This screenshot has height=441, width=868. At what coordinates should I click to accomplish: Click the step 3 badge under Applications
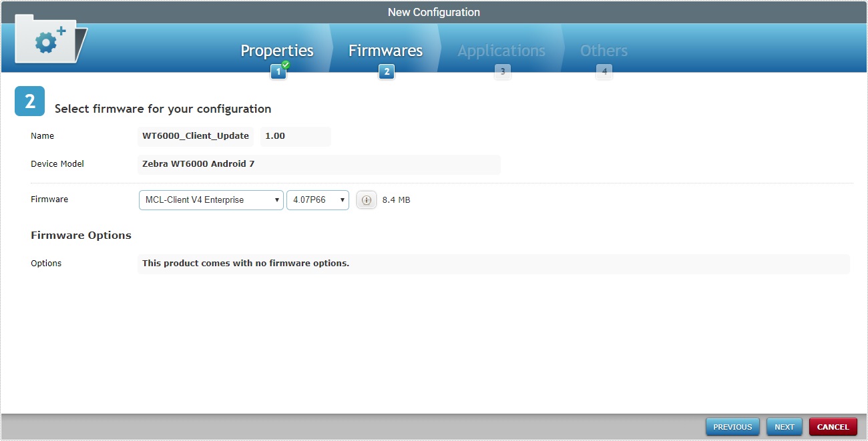point(502,71)
